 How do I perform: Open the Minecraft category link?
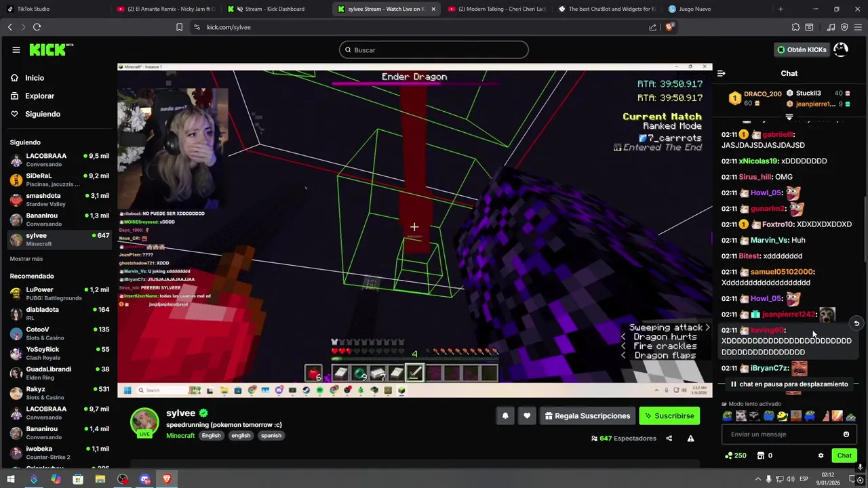[x=180, y=435]
